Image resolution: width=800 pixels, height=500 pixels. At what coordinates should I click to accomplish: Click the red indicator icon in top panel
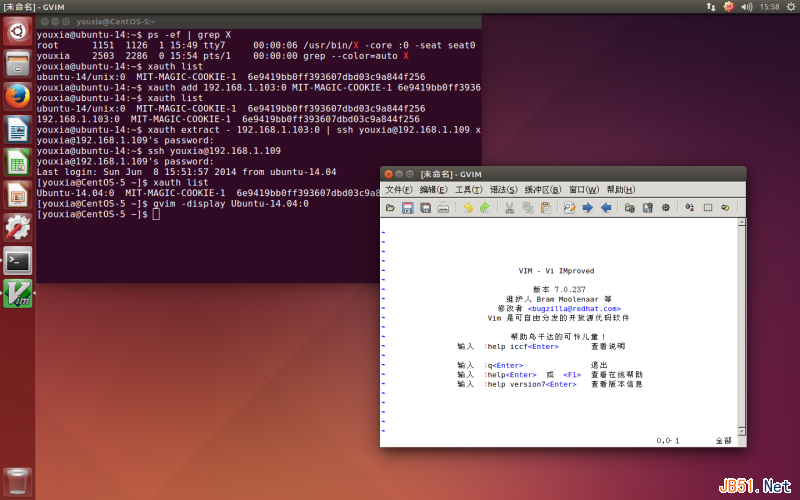pos(729,7)
